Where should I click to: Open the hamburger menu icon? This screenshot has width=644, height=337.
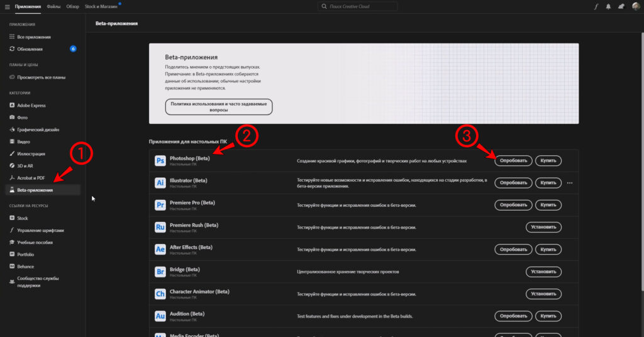7,6
